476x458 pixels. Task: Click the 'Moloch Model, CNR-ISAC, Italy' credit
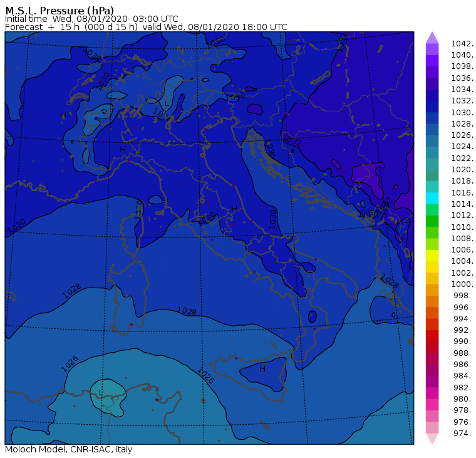pos(69,449)
